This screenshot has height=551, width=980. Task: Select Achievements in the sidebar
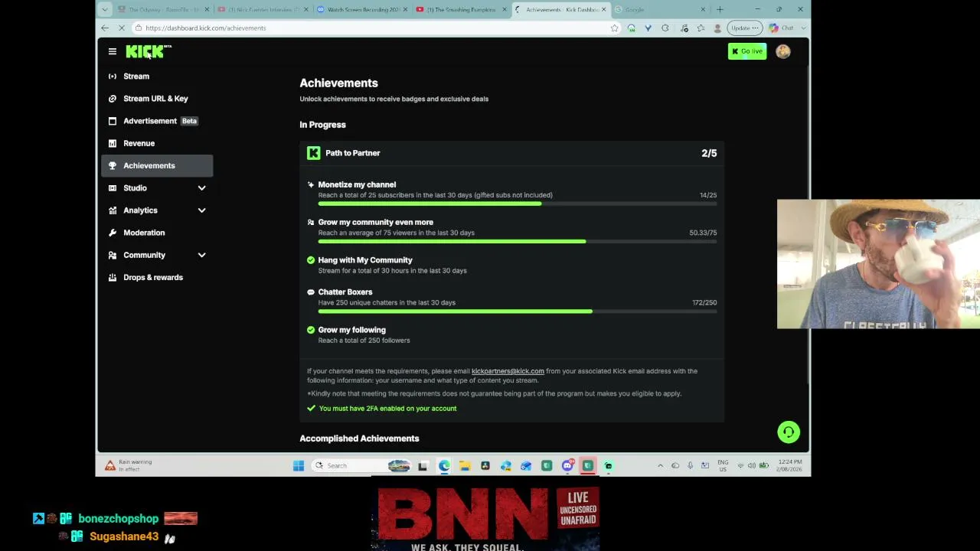pyautogui.click(x=157, y=165)
